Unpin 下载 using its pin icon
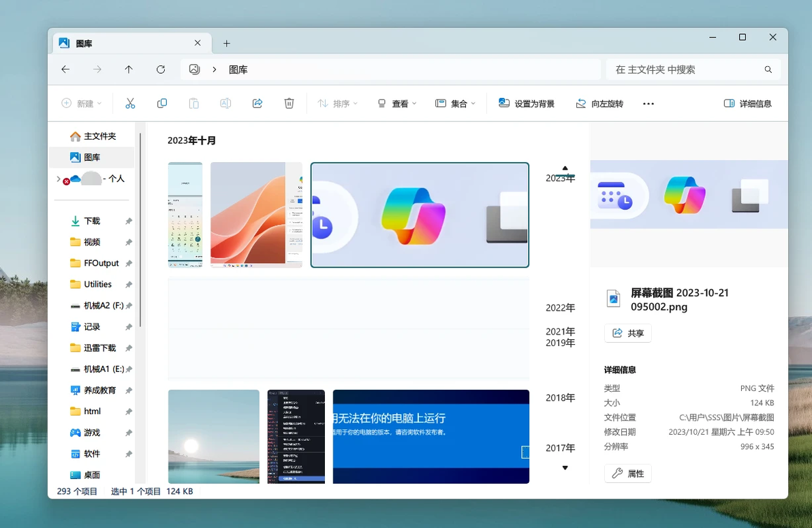Image resolution: width=812 pixels, height=528 pixels. tap(129, 221)
